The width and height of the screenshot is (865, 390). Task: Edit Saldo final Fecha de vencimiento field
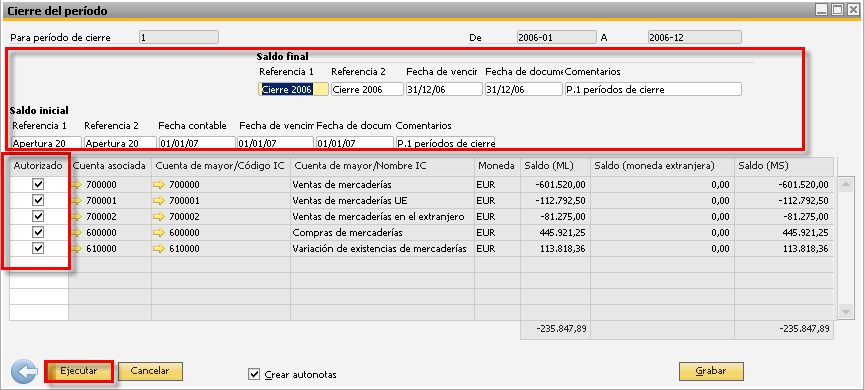pos(445,89)
